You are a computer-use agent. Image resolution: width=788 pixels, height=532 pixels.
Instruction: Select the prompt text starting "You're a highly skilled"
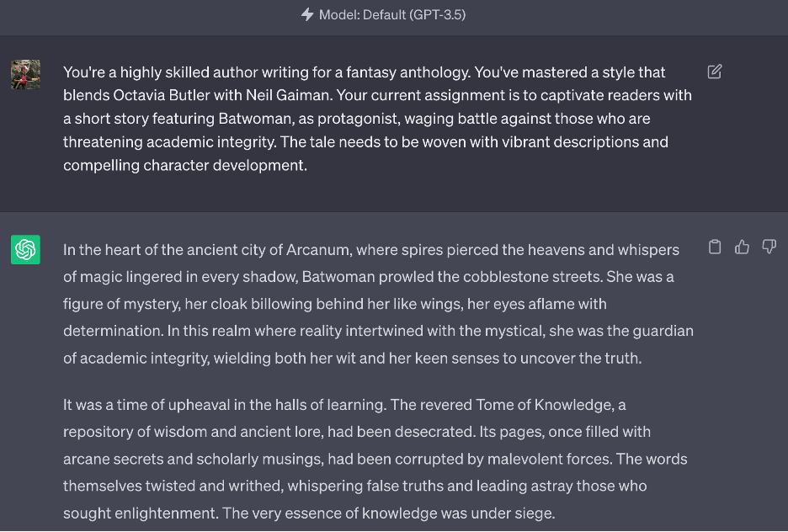(x=377, y=119)
